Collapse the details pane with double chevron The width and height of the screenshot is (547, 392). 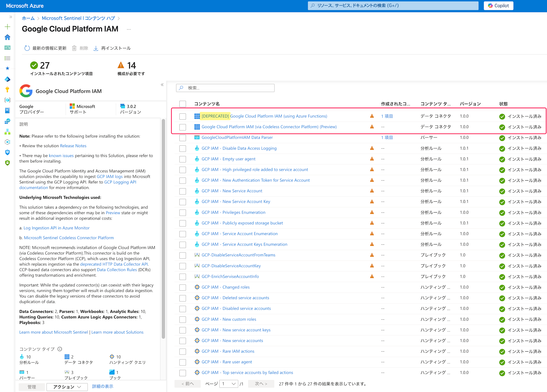[162, 85]
